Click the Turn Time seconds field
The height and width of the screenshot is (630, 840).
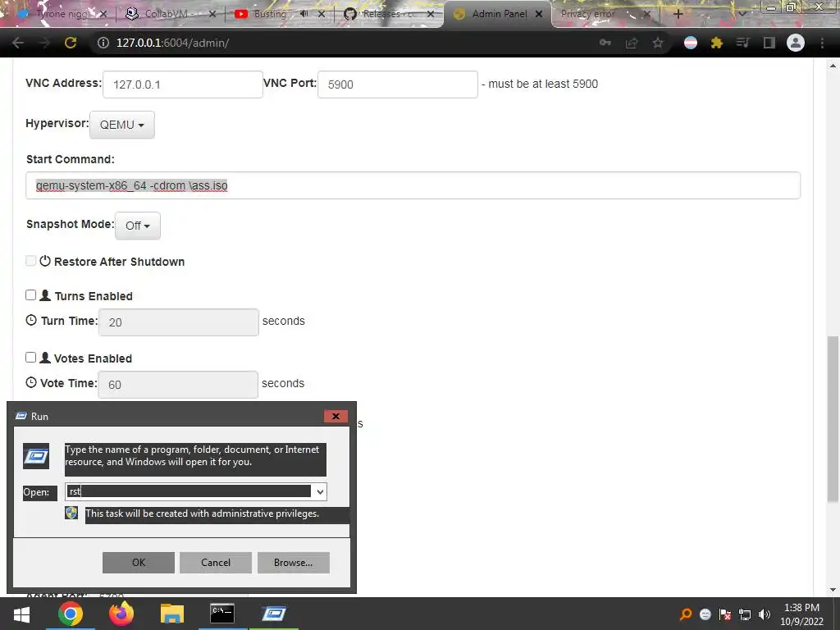(x=178, y=322)
